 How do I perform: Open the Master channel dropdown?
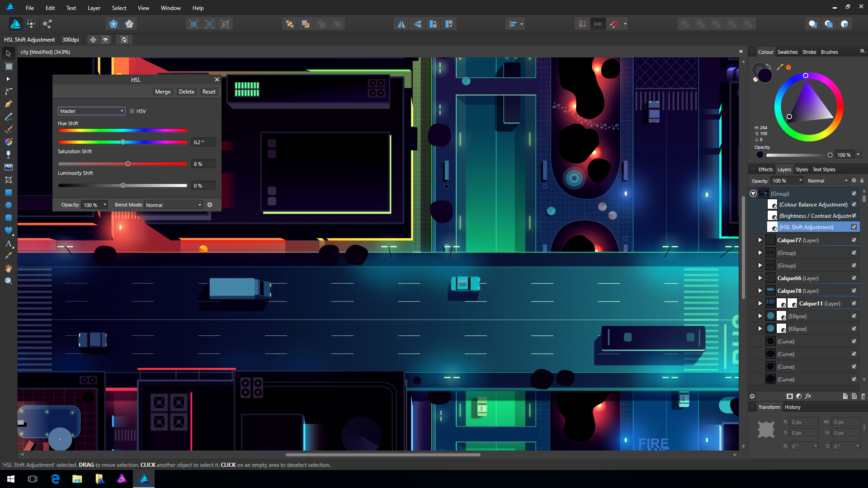coord(91,111)
